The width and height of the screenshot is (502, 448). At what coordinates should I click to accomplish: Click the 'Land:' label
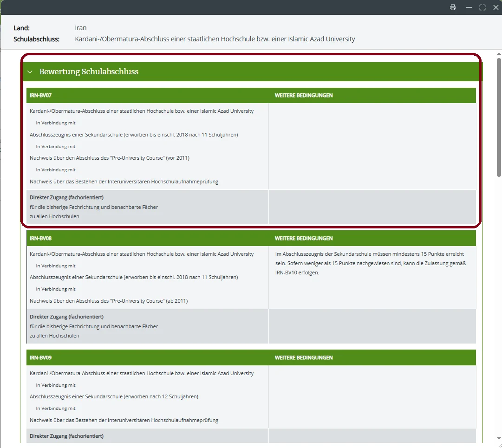21,28
